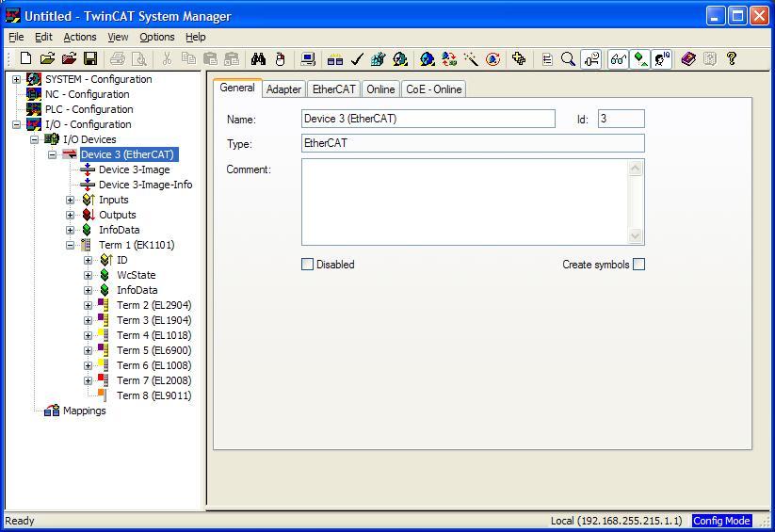The height and width of the screenshot is (532, 775).
Task: Click Comment scrollbar up arrow
Action: [635, 169]
